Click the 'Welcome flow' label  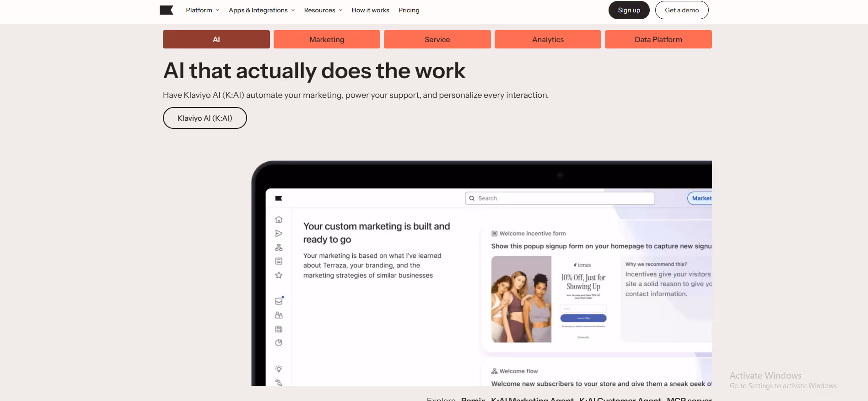tap(518, 371)
